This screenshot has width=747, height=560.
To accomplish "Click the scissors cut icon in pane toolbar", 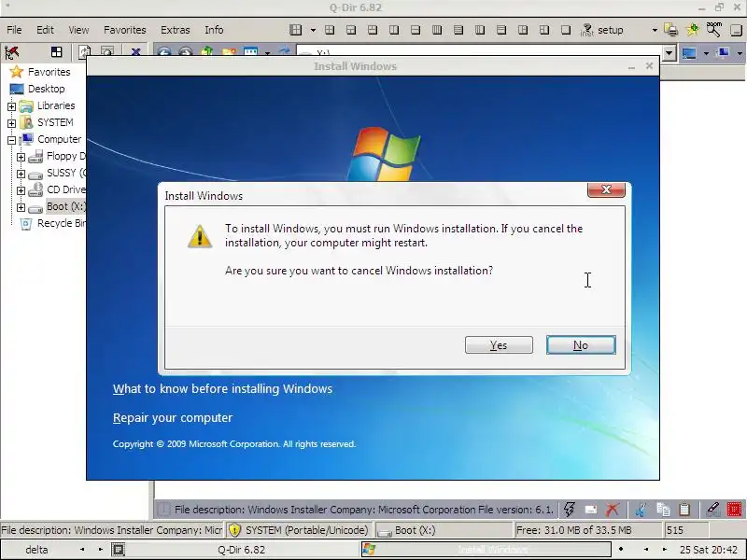I will click(641, 510).
